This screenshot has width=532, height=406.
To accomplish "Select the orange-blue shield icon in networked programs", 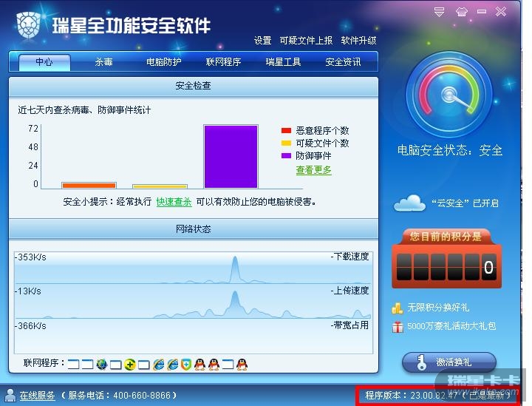I will (186, 365).
